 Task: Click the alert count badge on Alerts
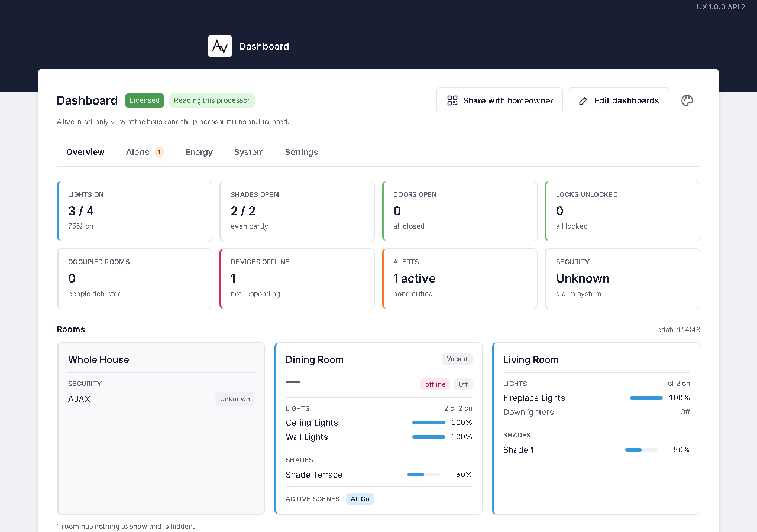coord(159,152)
